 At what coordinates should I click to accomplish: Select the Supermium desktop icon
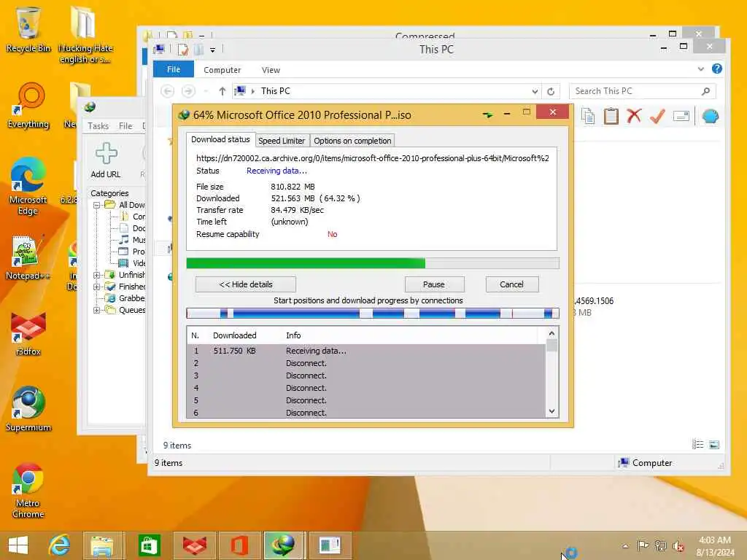pos(28,410)
